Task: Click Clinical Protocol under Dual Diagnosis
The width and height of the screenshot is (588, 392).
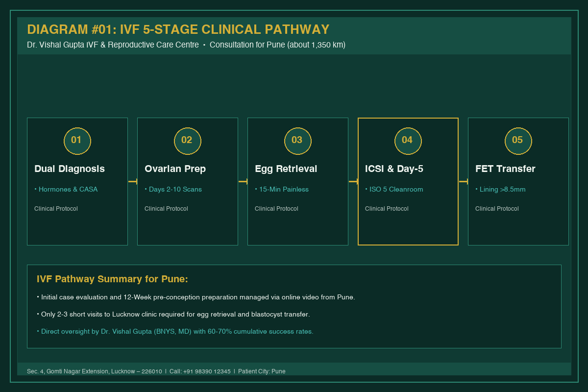Action: 56,209
